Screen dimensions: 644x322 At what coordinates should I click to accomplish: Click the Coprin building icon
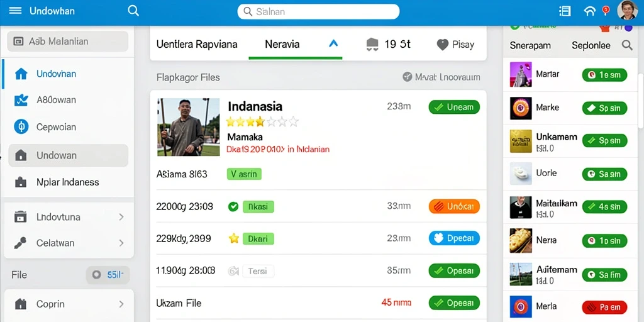pyautogui.click(x=21, y=304)
